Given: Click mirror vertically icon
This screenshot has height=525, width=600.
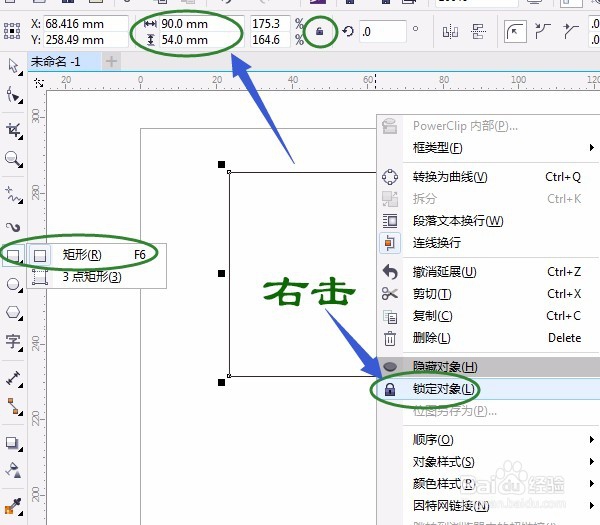Looking at the screenshot, I should click(x=478, y=32).
